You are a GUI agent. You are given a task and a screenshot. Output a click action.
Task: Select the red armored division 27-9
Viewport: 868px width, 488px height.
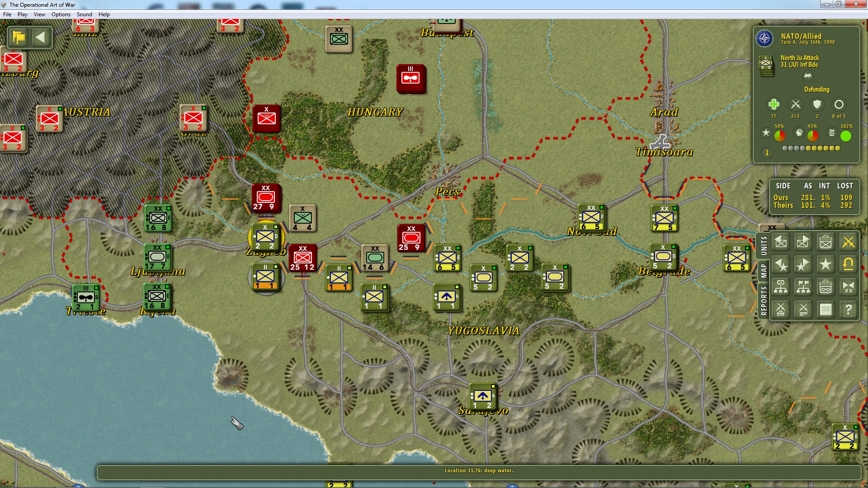click(266, 198)
